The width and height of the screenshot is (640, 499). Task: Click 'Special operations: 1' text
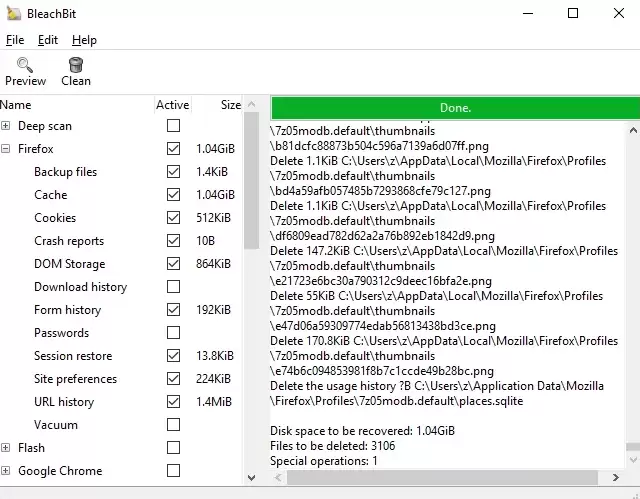pos(324,461)
